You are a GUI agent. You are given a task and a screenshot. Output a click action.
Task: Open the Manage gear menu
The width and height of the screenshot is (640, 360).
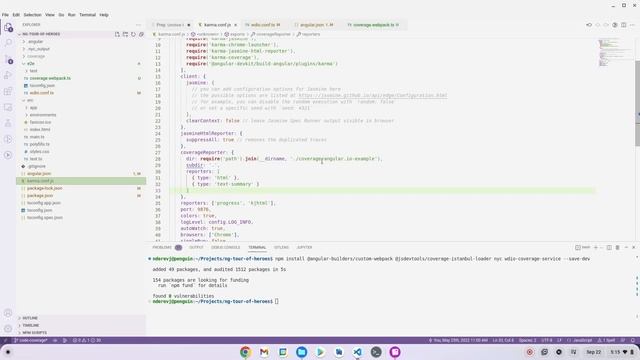pyautogui.click(x=8, y=329)
